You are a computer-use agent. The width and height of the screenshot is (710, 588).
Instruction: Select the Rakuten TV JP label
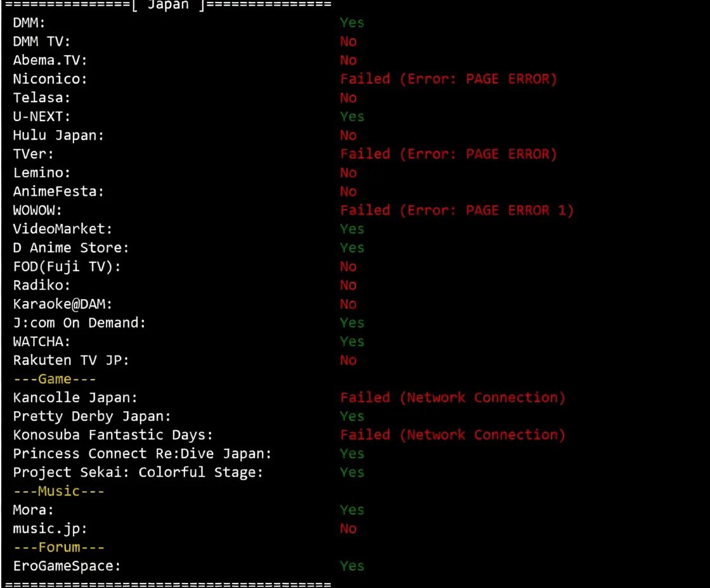[x=71, y=361]
